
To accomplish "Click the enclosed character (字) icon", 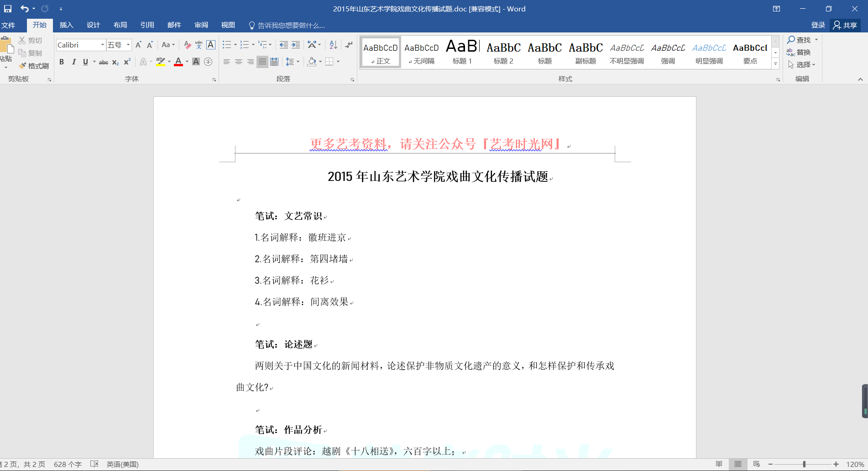I will [208, 62].
